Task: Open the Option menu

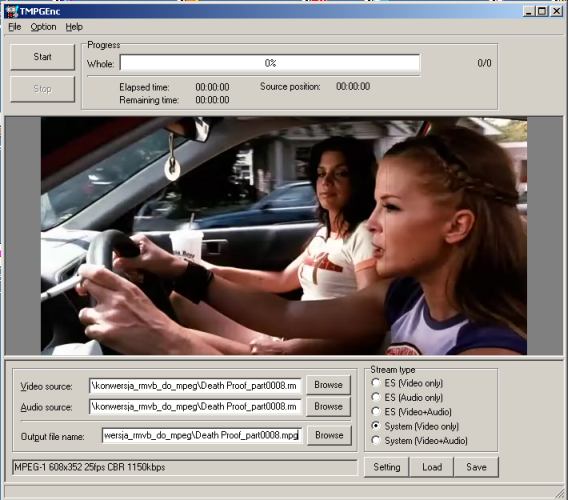Action: (x=43, y=27)
